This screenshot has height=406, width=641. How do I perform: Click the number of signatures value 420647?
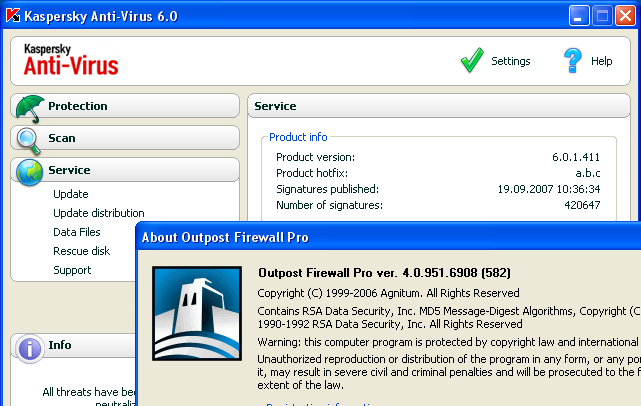(582, 205)
